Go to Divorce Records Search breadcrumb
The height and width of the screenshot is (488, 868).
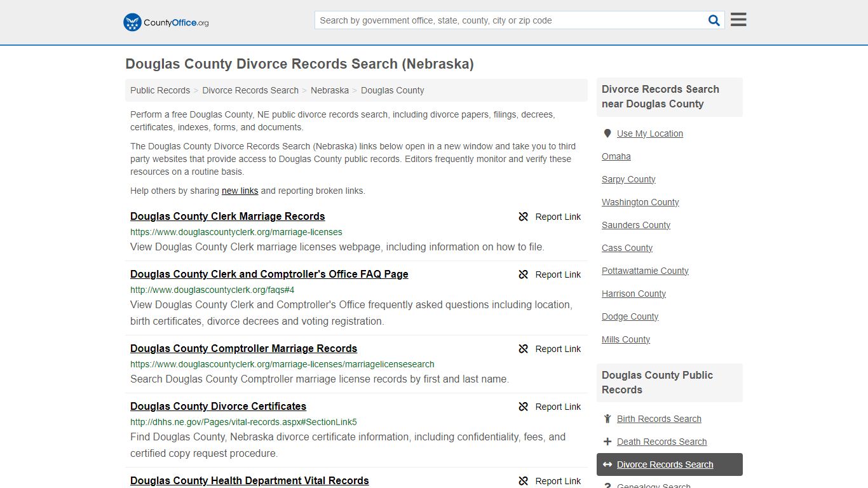(x=250, y=90)
